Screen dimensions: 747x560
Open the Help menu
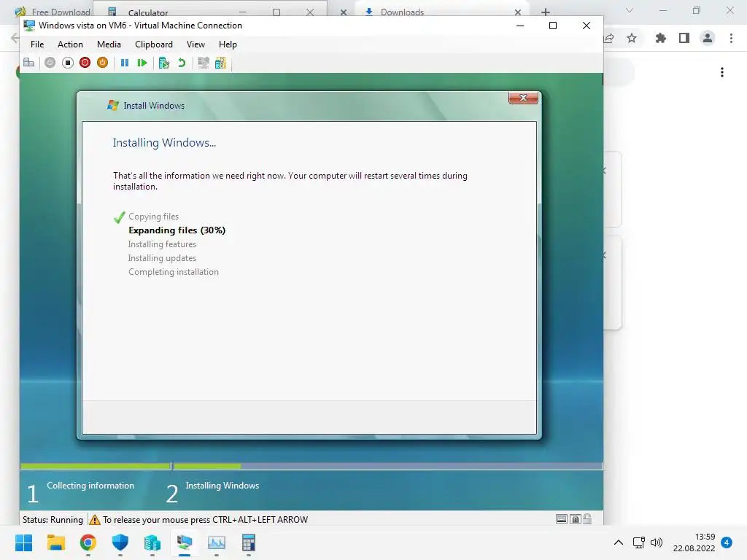tap(228, 44)
